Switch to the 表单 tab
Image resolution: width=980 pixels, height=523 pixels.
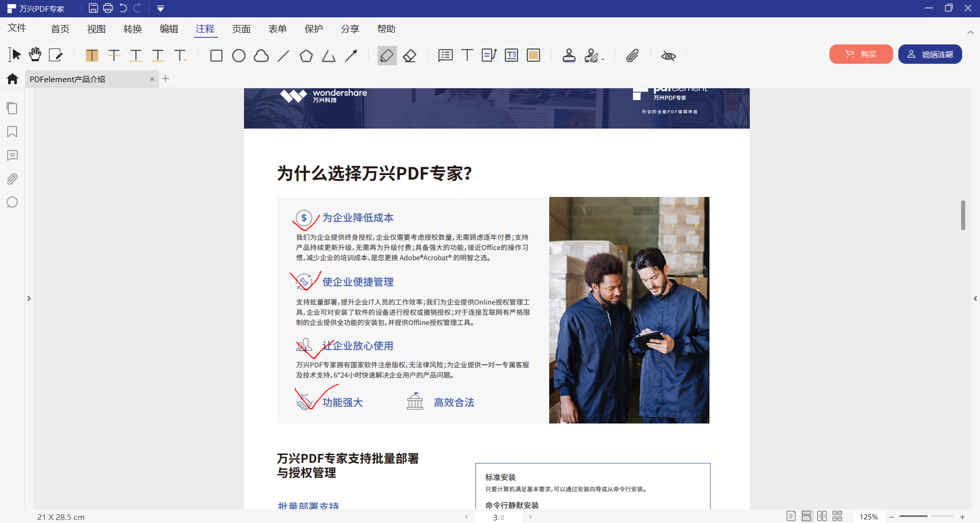pyautogui.click(x=278, y=29)
